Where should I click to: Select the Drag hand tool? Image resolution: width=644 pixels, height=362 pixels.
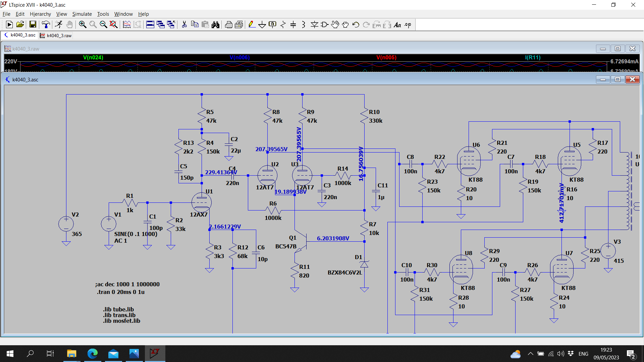[x=345, y=24]
